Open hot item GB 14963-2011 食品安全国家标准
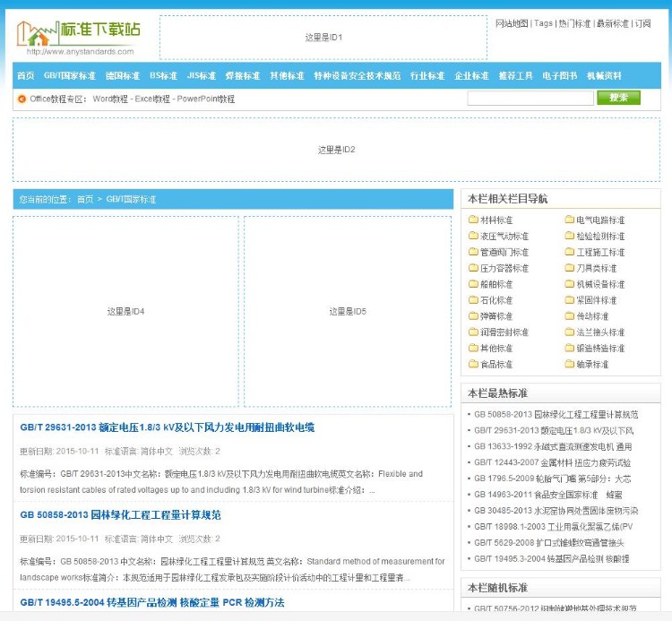 (x=547, y=495)
